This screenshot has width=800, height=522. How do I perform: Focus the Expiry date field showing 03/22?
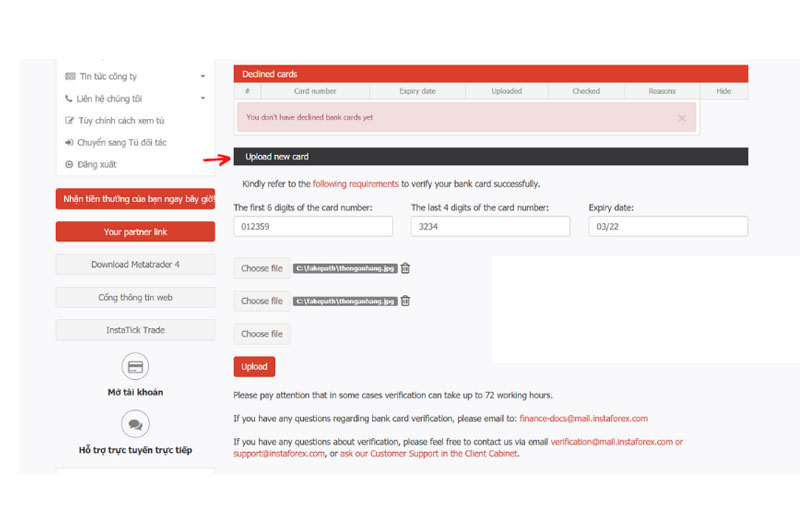coord(668,226)
